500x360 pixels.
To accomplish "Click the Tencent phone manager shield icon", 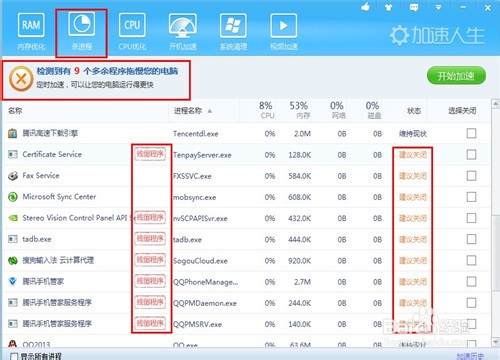I will (13, 281).
